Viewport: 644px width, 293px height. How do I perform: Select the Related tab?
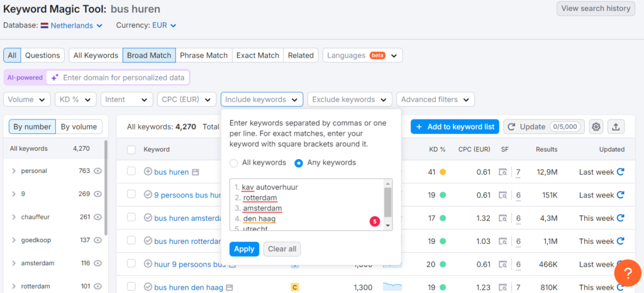tap(301, 55)
